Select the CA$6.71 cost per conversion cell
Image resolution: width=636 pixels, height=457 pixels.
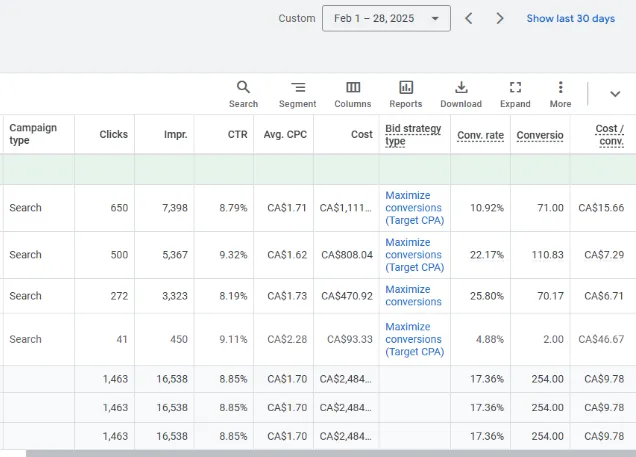point(604,296)
